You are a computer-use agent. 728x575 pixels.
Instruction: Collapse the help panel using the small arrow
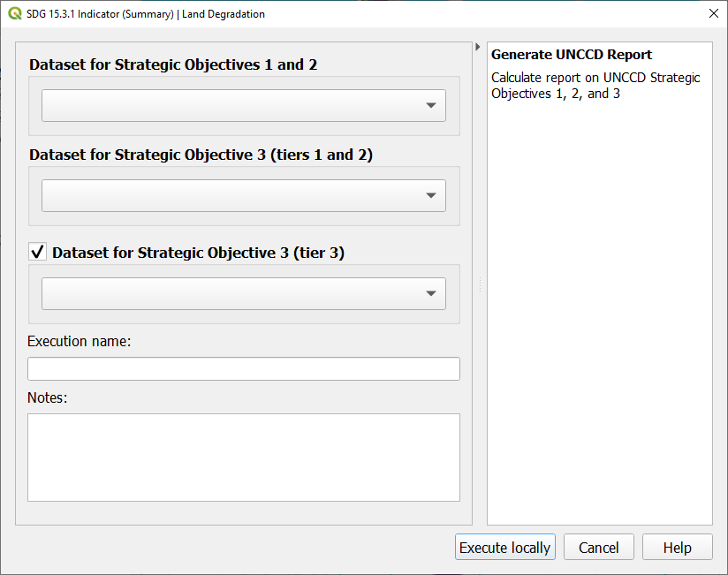[478, 47]
